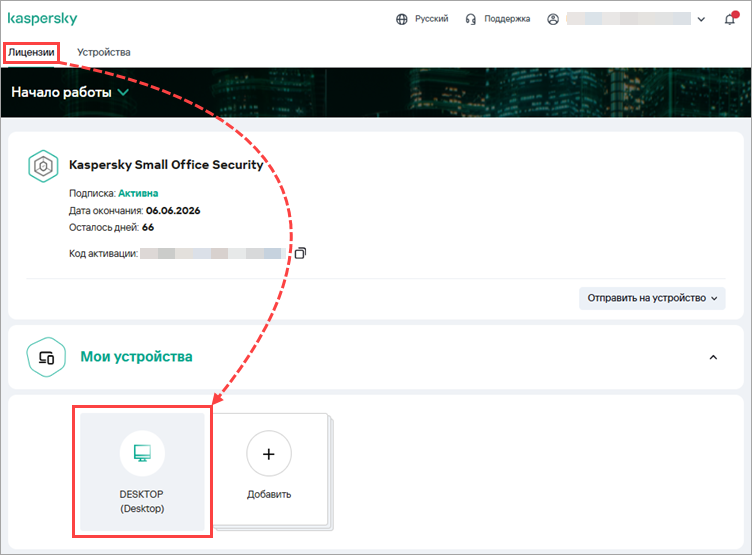The image size is (752, 555).
Task: Open the notifications bell
Action: 730,19
